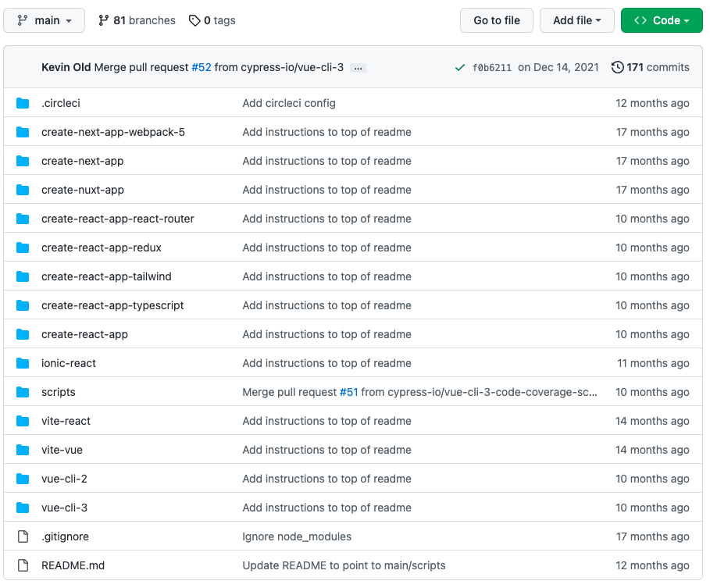The image size is (710, 588).
Task: Click folder icon for create-nuxt-app
Action: [23, 190]
